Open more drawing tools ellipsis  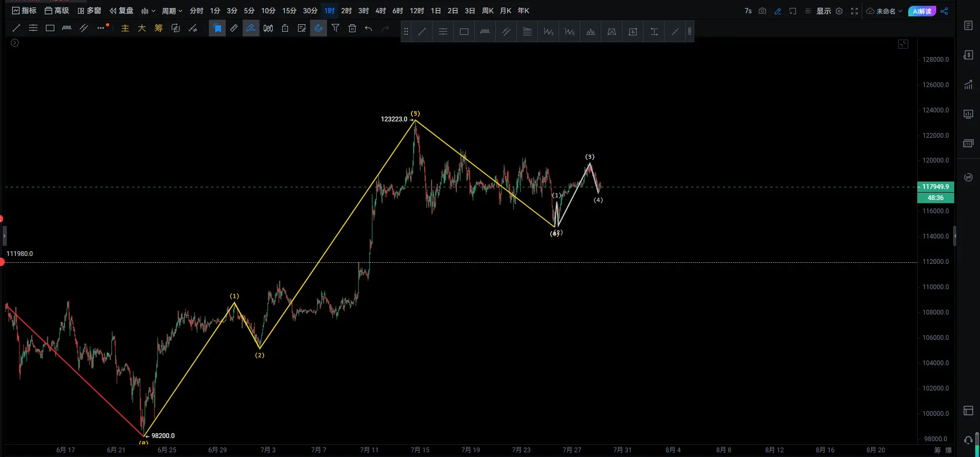coord(101,28)
